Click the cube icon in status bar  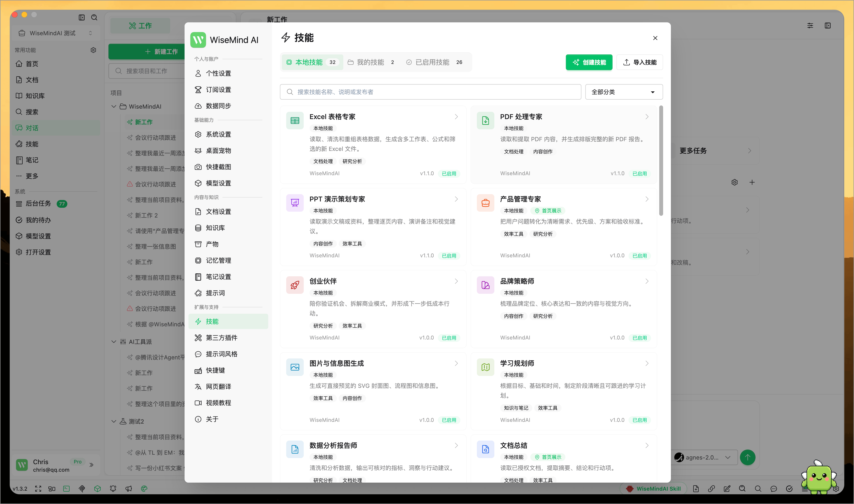pyautogui.click(x=98, y=488)
